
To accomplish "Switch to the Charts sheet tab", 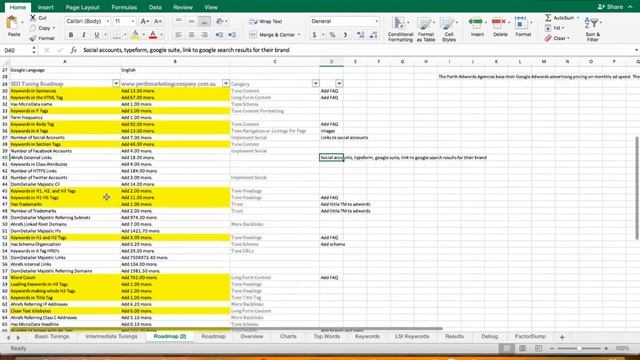I will pyautogui.click(x=288, y=337).
